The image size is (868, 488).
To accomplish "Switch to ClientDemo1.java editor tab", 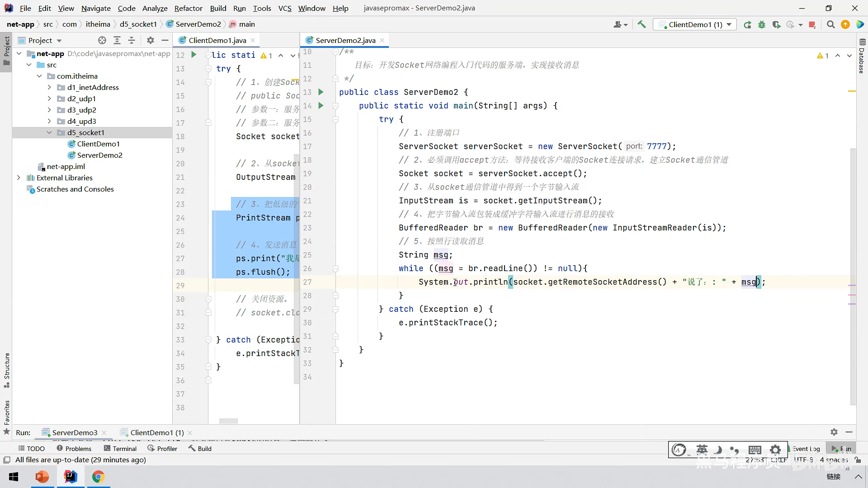I will pos(217,40).
